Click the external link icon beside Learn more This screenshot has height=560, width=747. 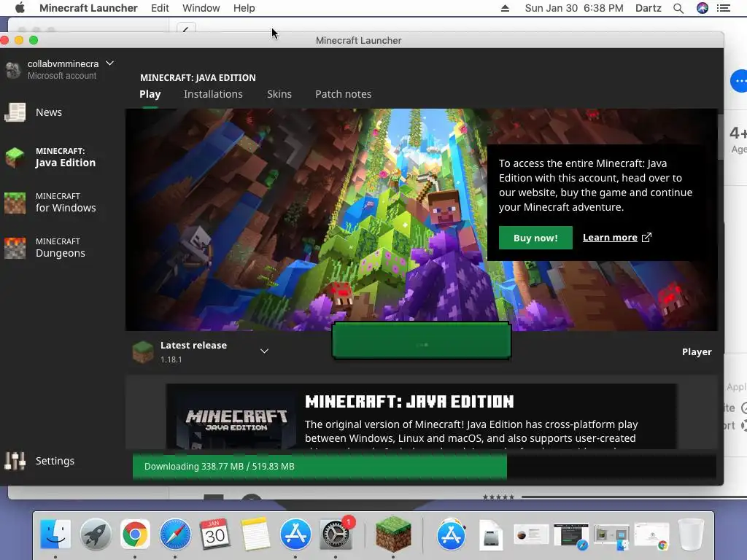tap(646, 238)
